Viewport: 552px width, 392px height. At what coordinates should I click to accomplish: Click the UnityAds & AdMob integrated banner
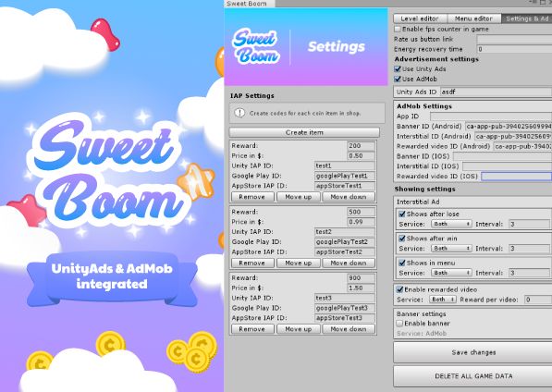click(x=112, y=277)
